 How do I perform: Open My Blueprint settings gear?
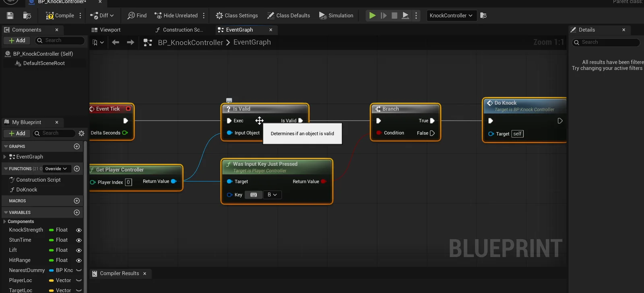[x=81, y=133]
